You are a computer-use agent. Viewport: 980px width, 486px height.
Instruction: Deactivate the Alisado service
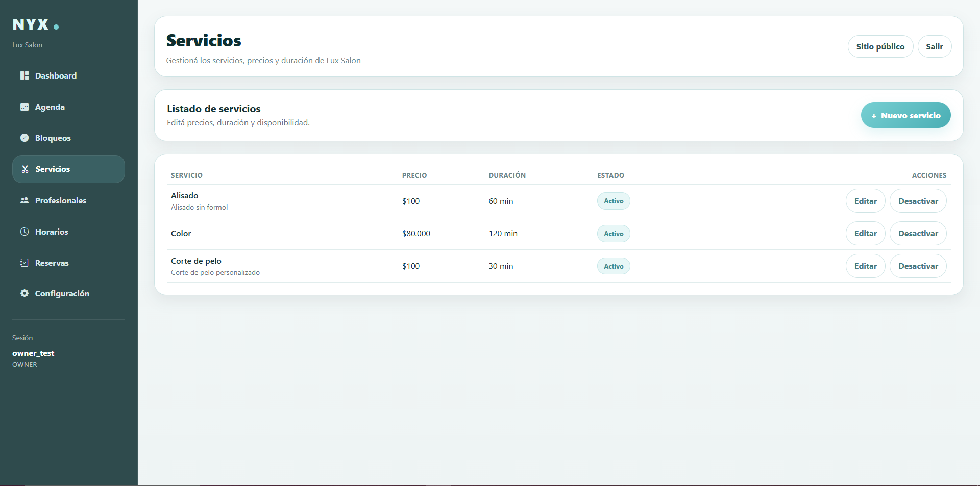[918, 201]
